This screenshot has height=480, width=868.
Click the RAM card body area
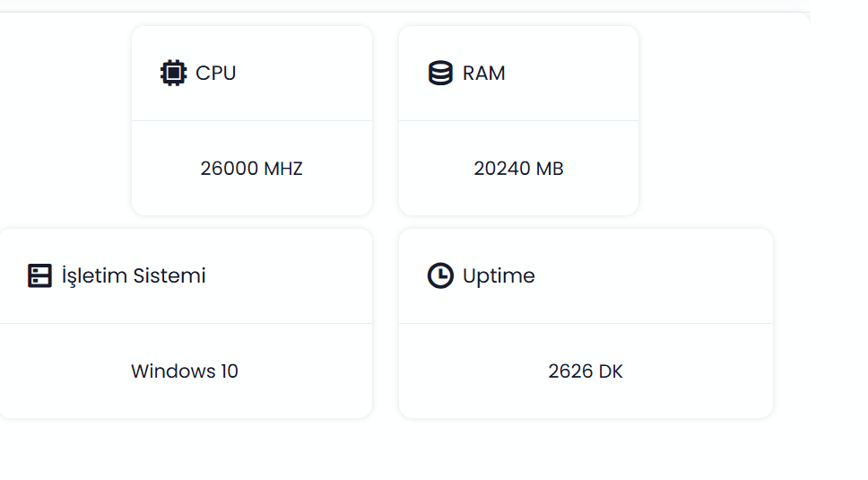pos(518,169)
